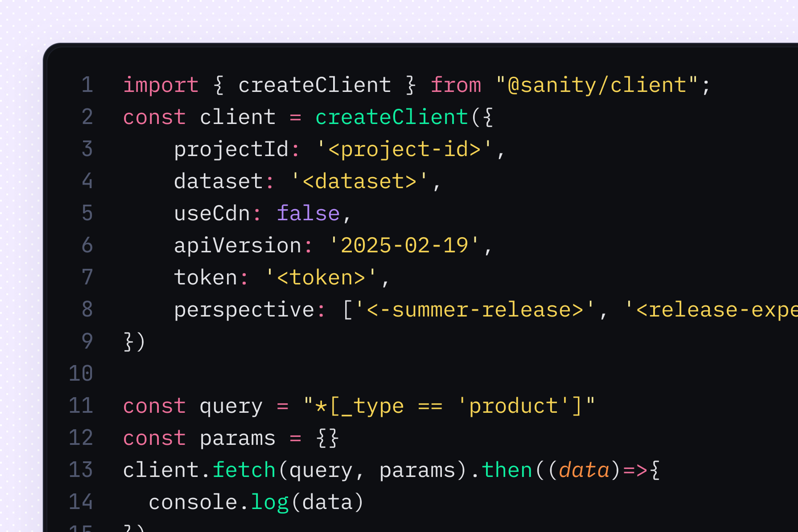Click the green 'log' method on line 14
798x532 pixels.
270,503
